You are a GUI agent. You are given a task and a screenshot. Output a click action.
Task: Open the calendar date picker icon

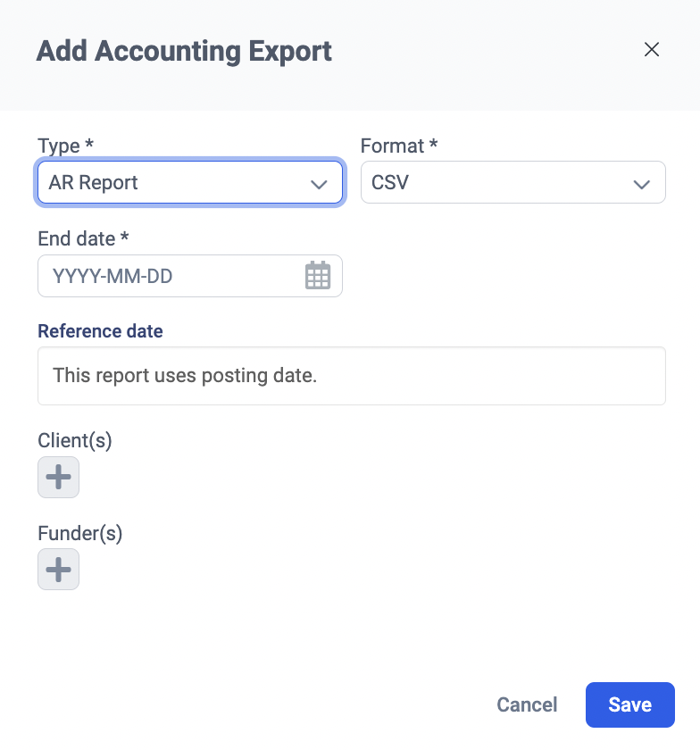point(318,276)
